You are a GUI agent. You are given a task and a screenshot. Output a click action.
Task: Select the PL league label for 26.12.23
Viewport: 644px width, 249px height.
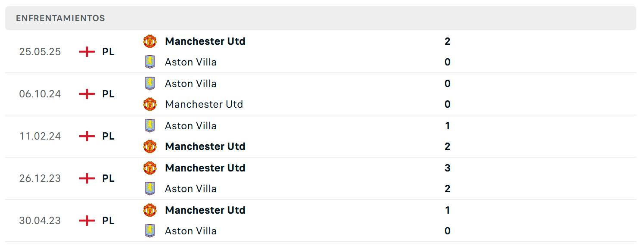[x=109, y=178]
